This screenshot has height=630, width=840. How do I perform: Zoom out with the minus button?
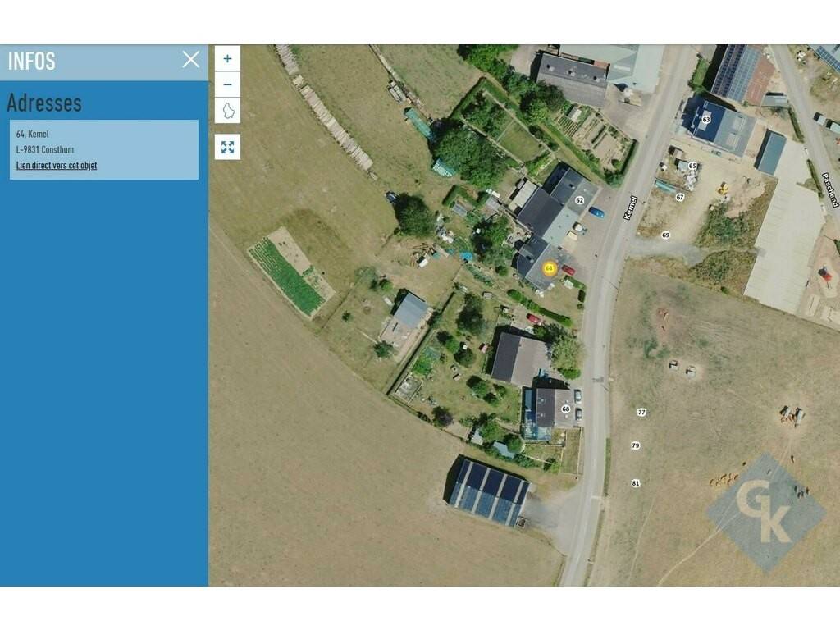click(227, 84)
